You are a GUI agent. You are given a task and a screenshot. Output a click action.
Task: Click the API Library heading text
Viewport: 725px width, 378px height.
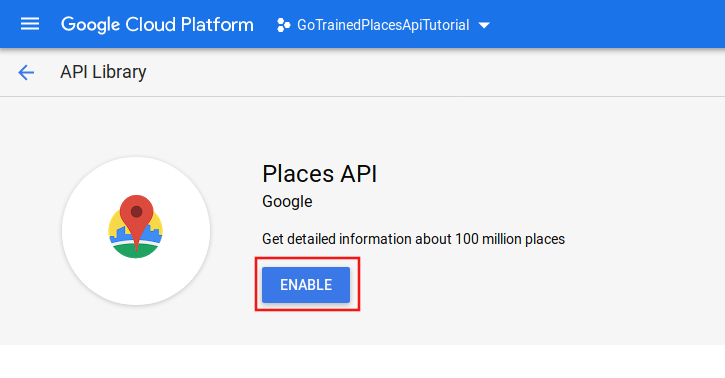103,72
